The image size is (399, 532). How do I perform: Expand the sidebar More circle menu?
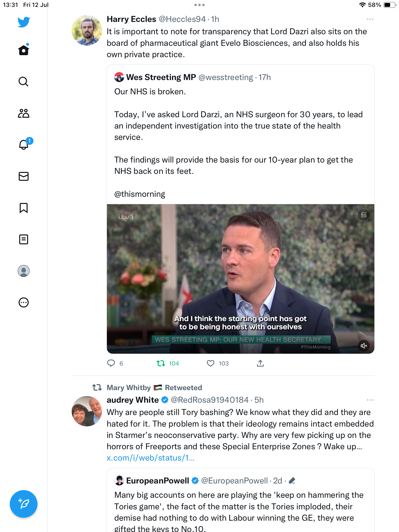point(24,302)
